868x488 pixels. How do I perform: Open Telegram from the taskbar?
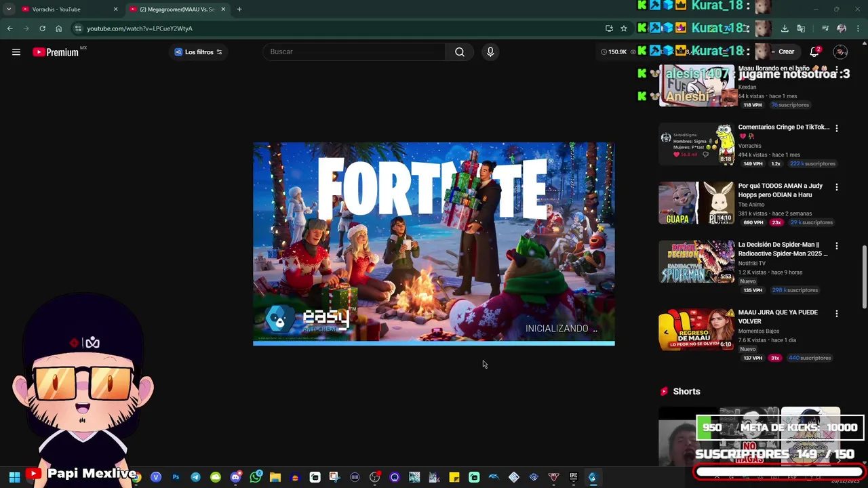tap(195, 477)
